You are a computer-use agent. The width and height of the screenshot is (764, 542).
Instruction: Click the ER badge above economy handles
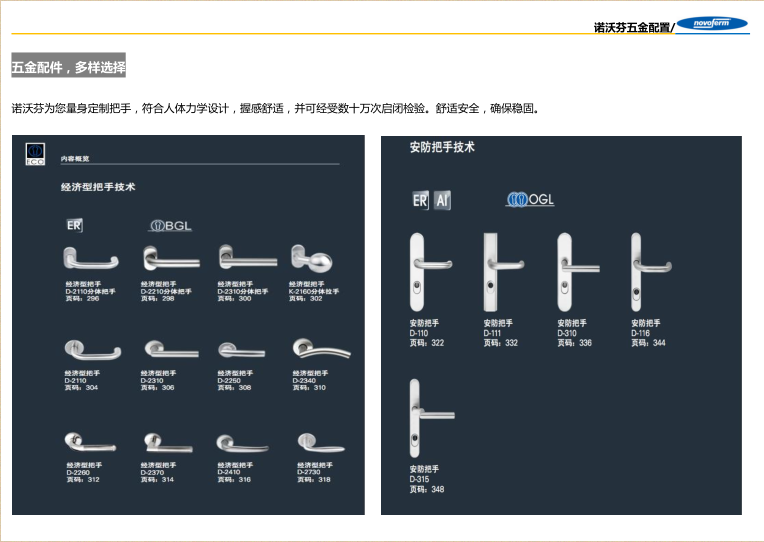point(74,225)
